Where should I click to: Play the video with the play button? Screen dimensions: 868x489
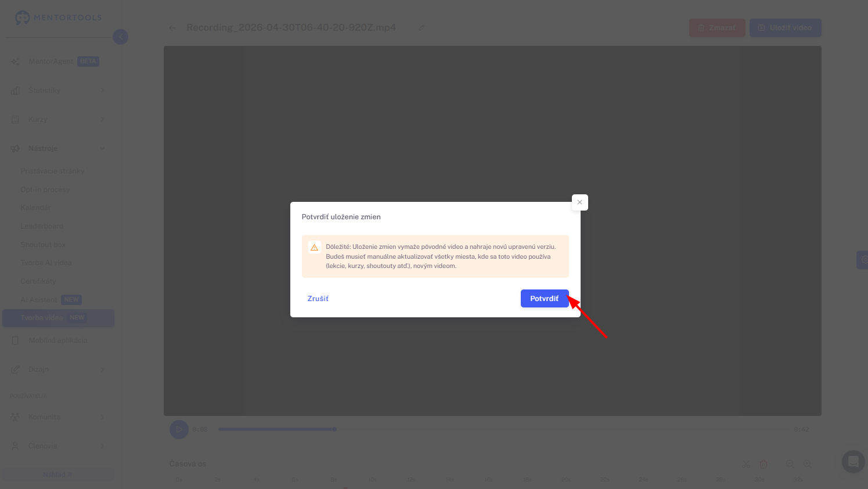point(179,429)
